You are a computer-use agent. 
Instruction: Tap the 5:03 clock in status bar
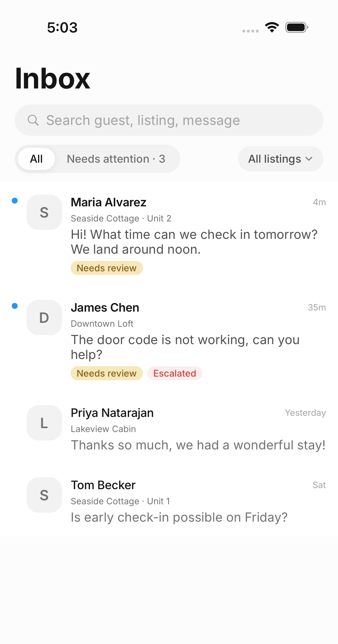pyautogui.click(x=62, y=27)
